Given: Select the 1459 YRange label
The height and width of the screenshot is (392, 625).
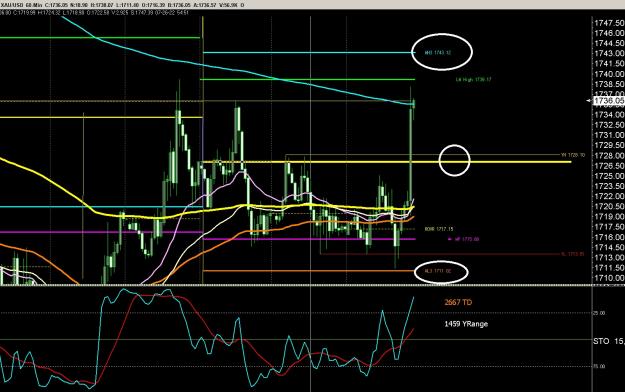Looking at the screenshot, I should (x=466, y=324).
